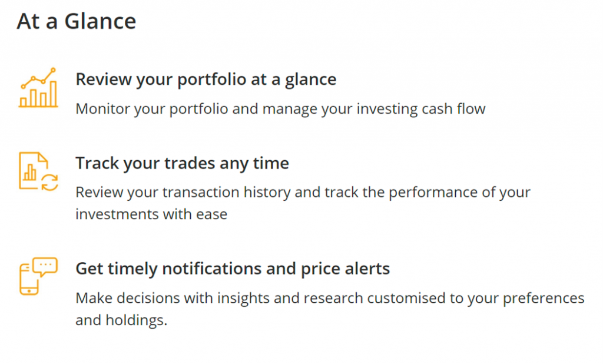Tap the phone notifications chat icon

(x=38, y=276)
